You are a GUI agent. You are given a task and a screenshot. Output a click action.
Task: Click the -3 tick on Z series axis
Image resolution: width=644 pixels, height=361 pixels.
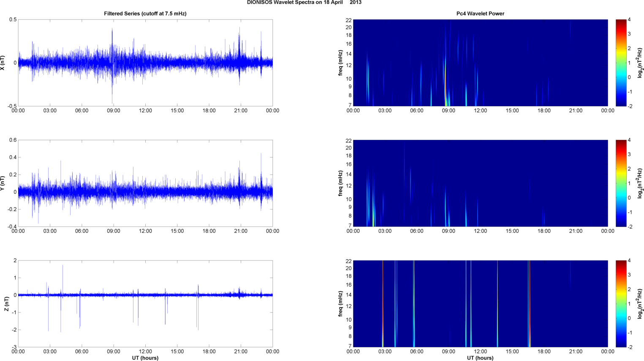(14, 347)
